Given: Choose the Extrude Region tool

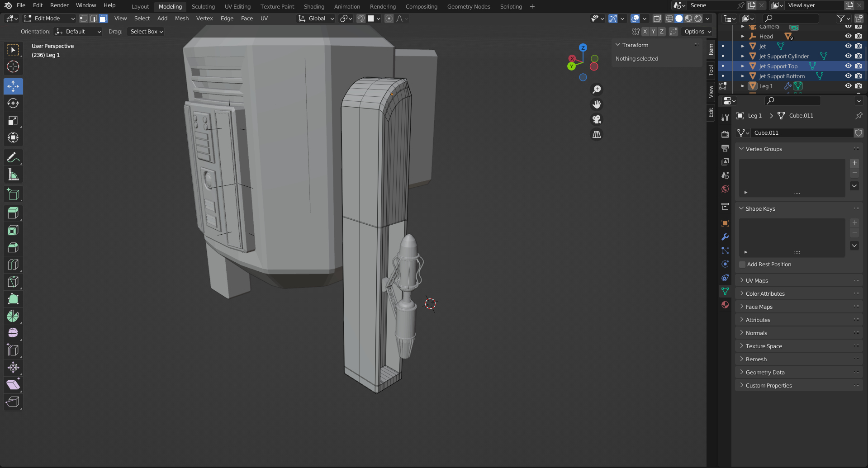Looking at the screenshot, I should tap(13, 213).
